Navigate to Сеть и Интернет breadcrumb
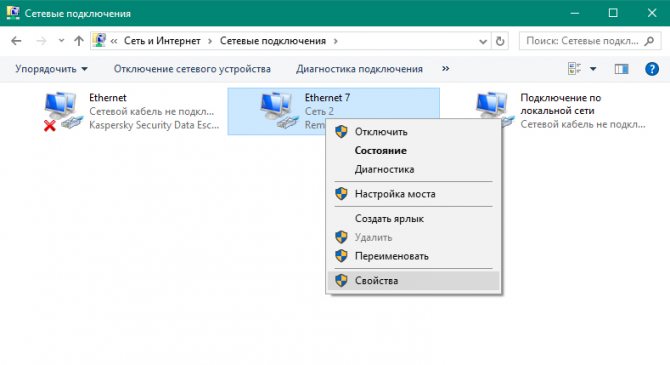The image size is (670, 365). (x=162, y=41)
